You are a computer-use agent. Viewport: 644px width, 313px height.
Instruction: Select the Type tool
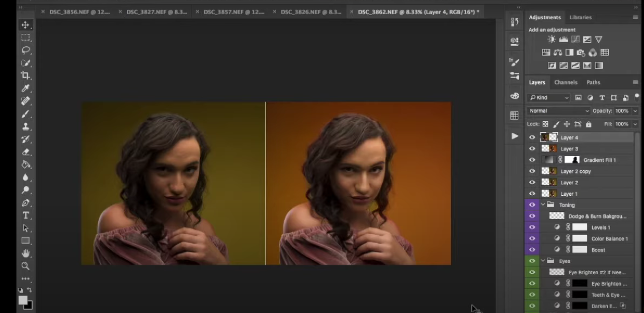pos(26,215)
